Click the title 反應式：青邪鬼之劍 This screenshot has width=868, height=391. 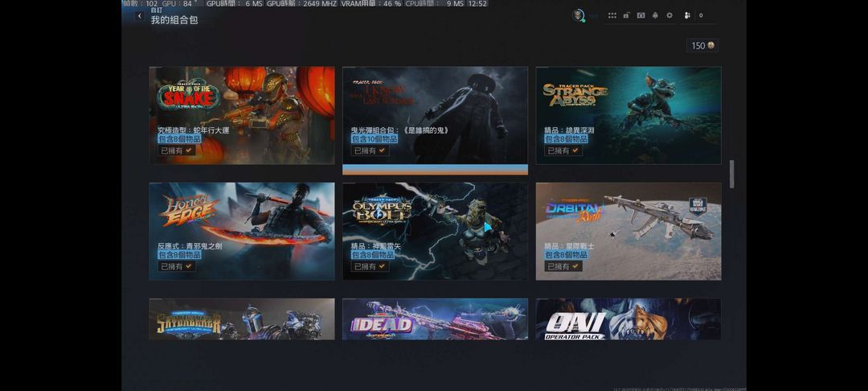(x=190, y=246)
